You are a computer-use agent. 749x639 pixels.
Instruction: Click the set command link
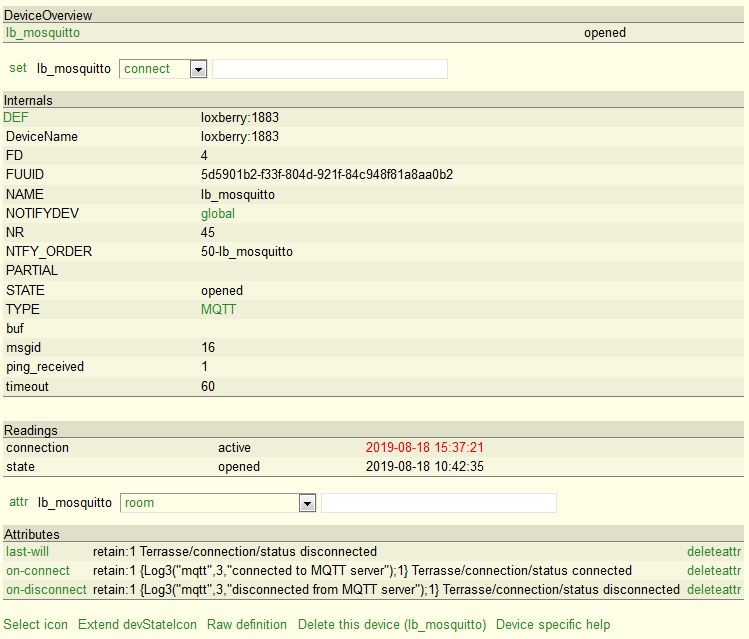(x=18, y=68)
